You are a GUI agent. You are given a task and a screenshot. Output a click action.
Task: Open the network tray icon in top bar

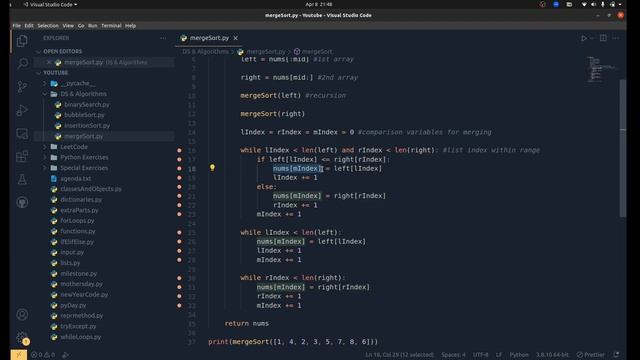click(584, 4)
